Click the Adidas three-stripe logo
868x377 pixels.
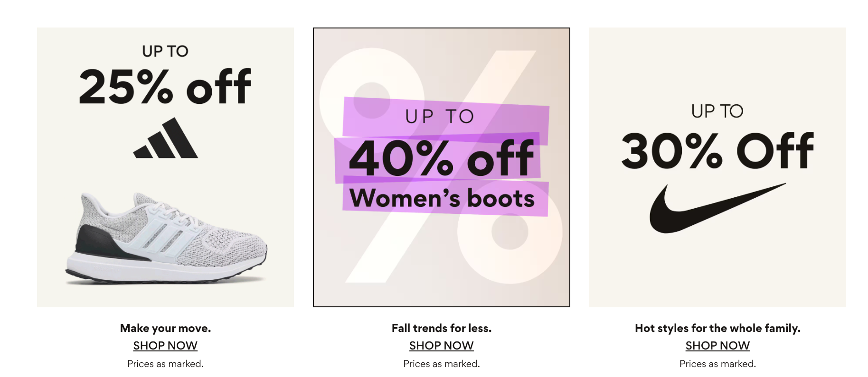pyautogui.click(x=166, y=138)
